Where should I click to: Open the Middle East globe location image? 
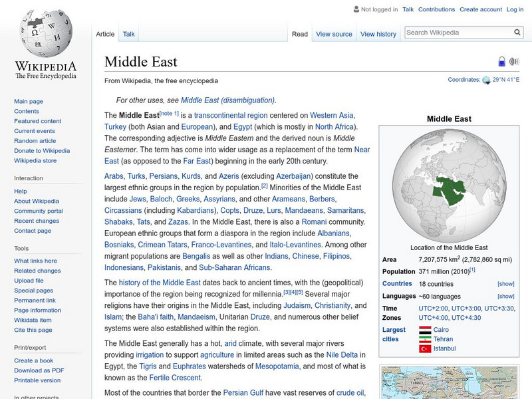(449, 185)
